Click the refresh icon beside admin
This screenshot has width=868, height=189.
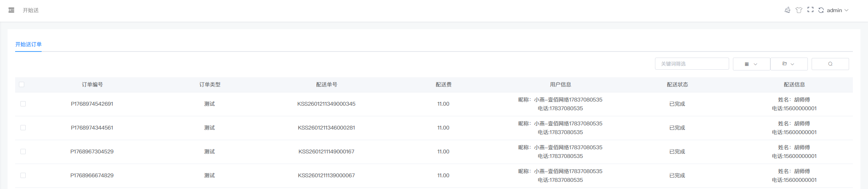pyautogui.click(x=821, y=10)
